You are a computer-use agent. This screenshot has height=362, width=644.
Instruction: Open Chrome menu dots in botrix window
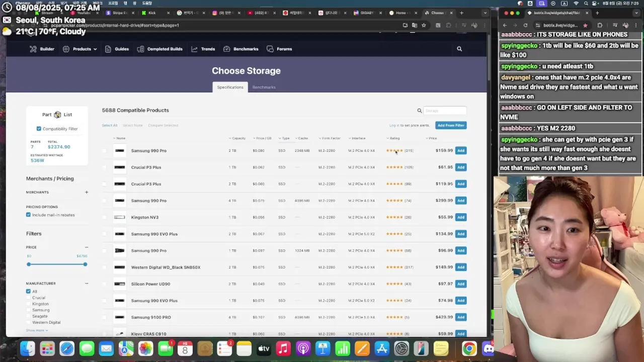pos(637,25)
